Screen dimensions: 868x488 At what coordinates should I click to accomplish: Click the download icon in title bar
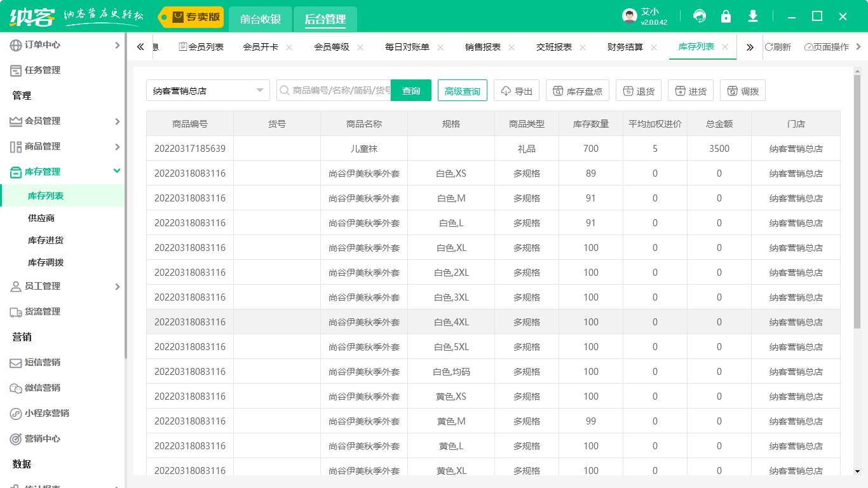click(752, 16)
